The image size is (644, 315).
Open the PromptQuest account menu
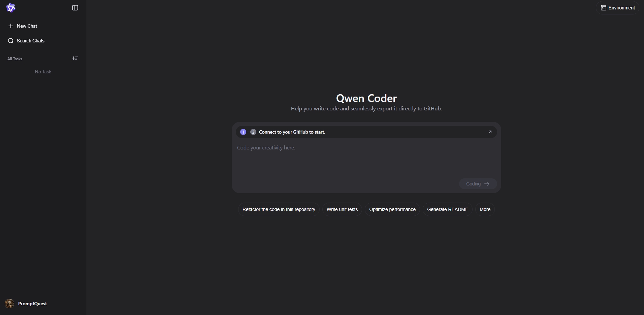pos(32,304)
